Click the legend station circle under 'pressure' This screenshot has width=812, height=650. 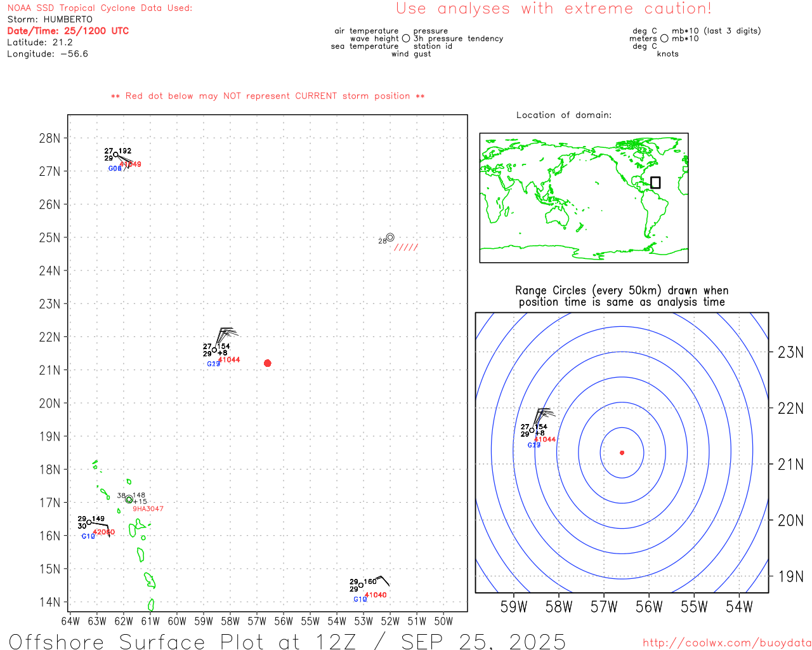406,38
